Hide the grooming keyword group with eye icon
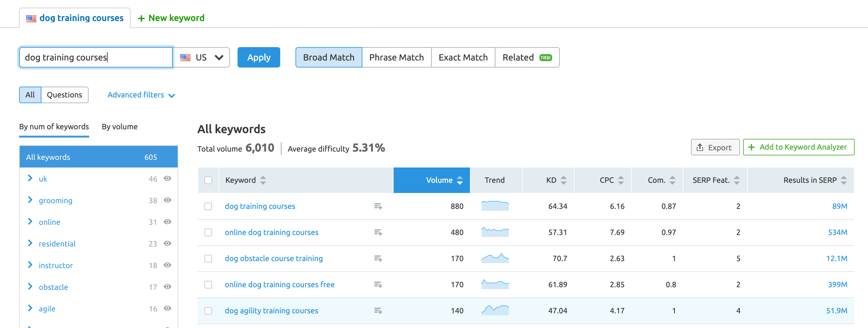The image size is (868, 328). 167,200
